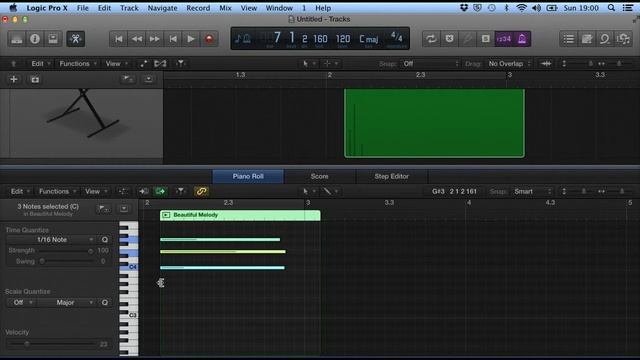640x360 pixels.
Task: Go to the beginning of the project
Action: [x=118, y=39]
